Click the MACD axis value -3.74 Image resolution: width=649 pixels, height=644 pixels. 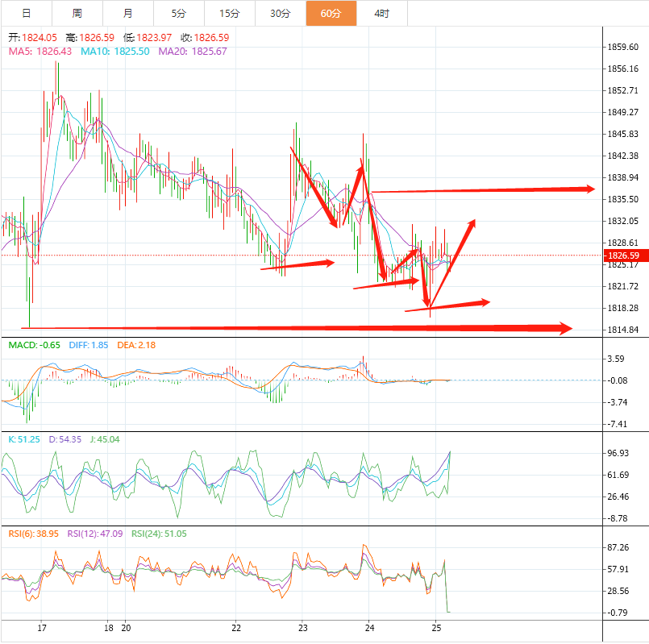point(617,402)
